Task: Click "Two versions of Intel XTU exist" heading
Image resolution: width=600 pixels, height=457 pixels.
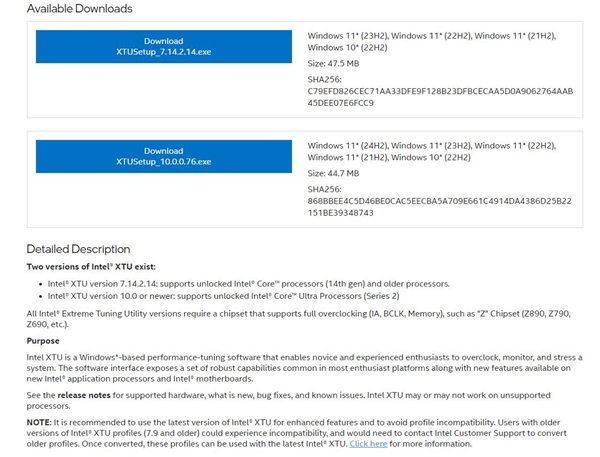Action: (93, 267)
